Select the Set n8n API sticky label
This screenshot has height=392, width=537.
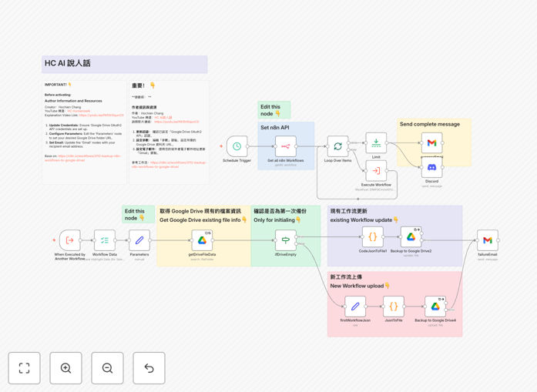275,127
